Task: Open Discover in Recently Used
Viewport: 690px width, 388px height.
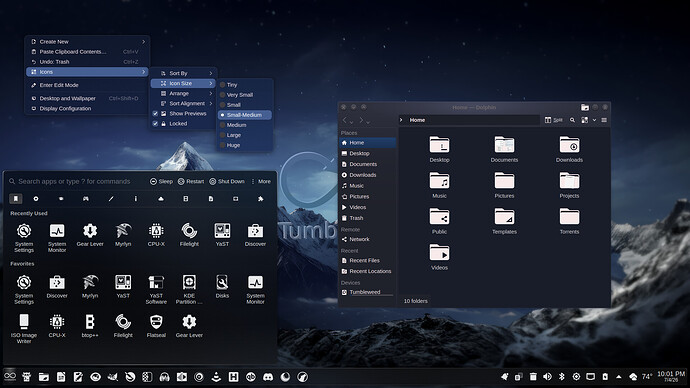Action: click(x=255, y=234)
